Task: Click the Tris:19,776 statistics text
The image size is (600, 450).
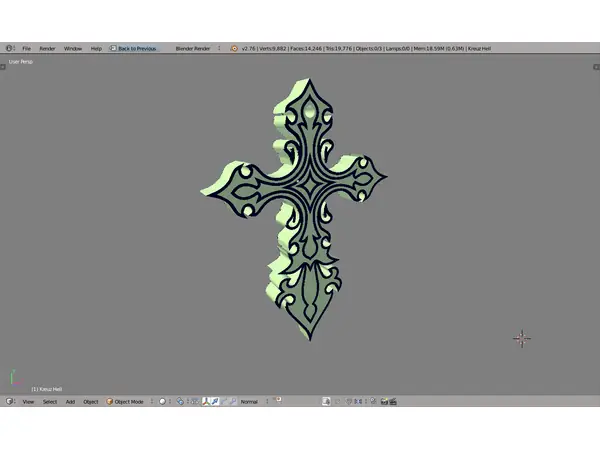Action: click(339, 49)
